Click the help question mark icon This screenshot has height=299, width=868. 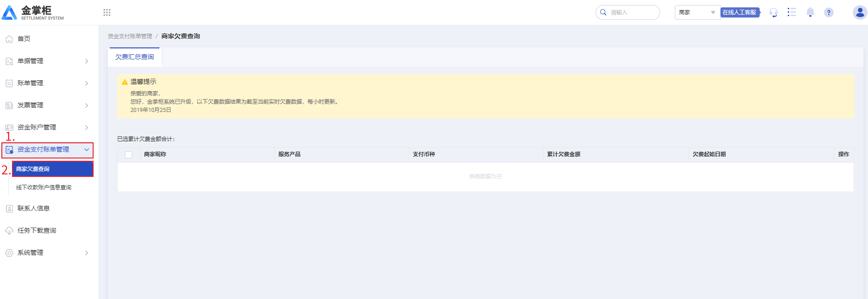tap(828, 12)
